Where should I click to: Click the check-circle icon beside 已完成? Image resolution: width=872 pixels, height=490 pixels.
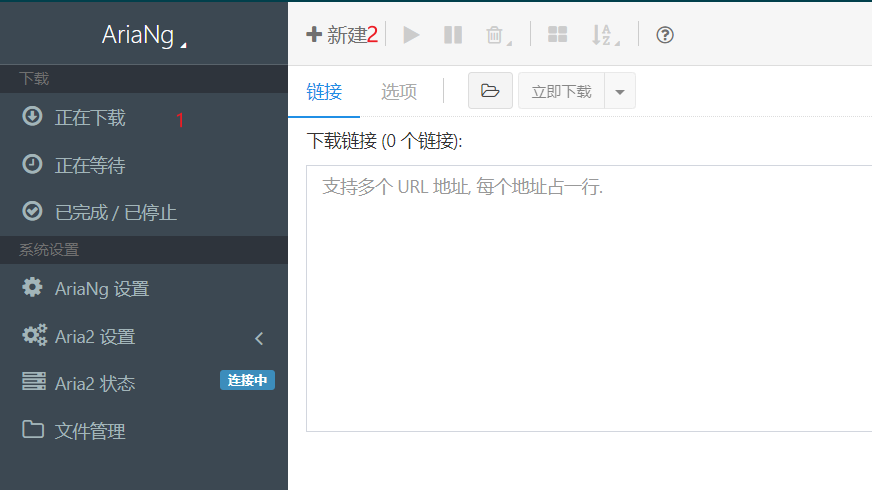pyautogui.click(x=32, y=211)
